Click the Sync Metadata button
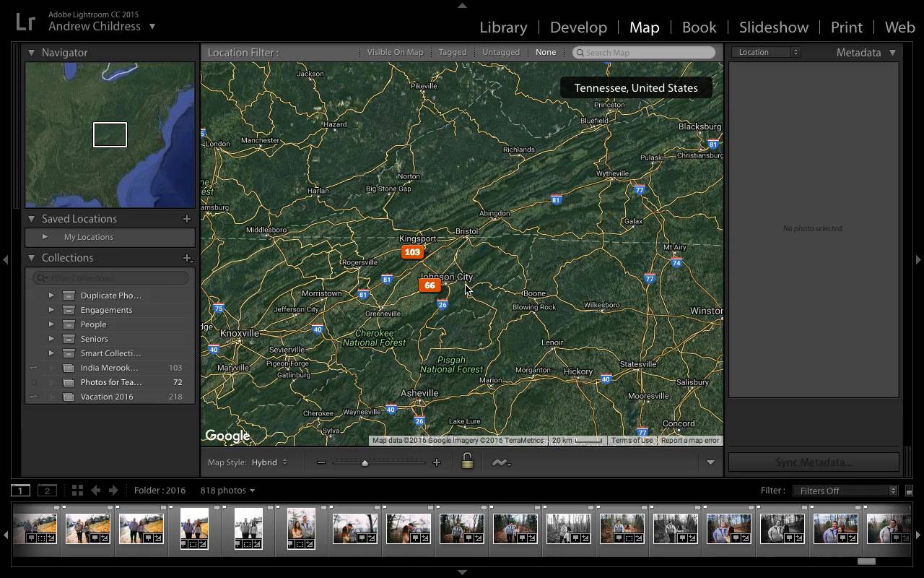The width and height of the screenshot is (924, 578). (x=814, y=462)
